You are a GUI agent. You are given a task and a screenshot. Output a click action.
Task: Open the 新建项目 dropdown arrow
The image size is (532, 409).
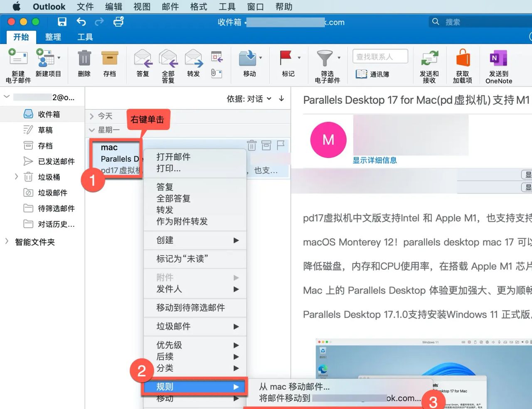[x=59, y=58]
